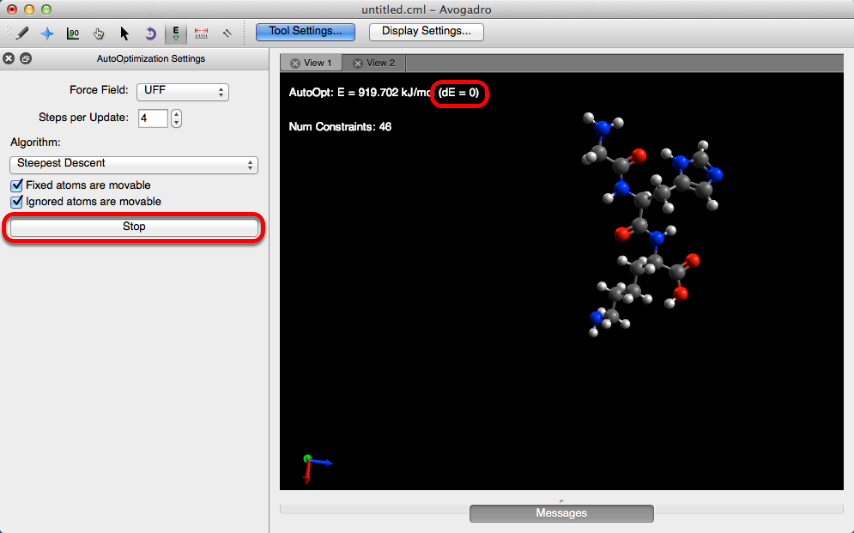The image size is (854, 533).
Task: Select the red Measure tool
Action: coord(201,32)
